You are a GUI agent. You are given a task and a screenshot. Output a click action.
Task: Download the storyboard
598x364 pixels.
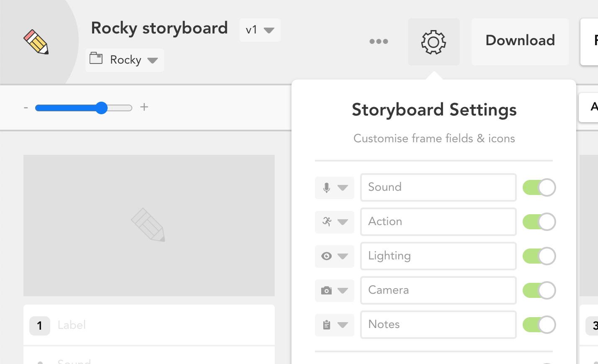tap(520, 41)
